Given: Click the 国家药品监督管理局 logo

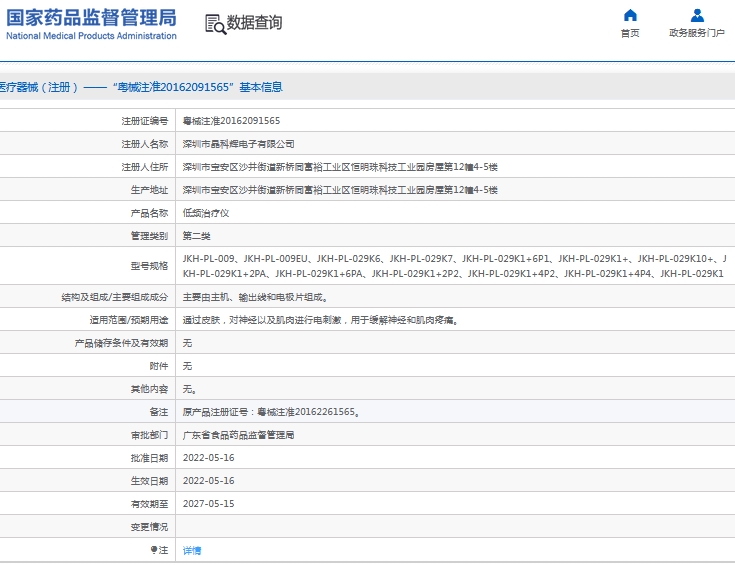Looking at the screenshot, I should 91,18.
